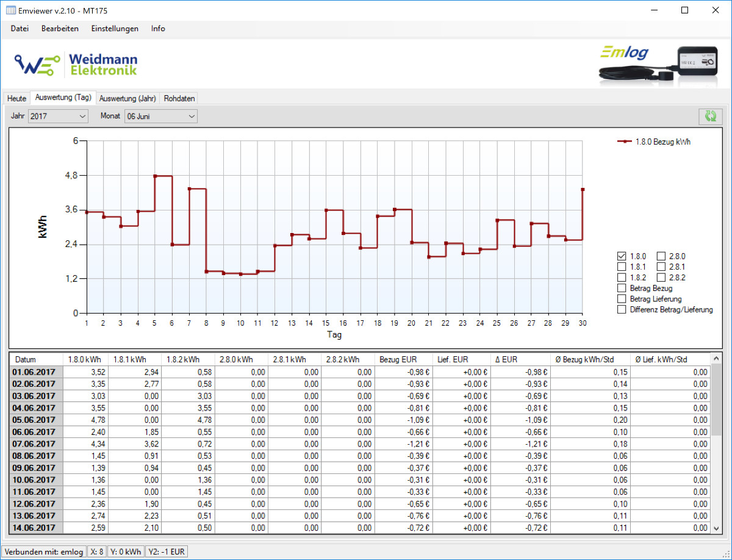Viewport: 732px width, 560px height.
Task: Open the Datei menu
Action: click(20, 29)
